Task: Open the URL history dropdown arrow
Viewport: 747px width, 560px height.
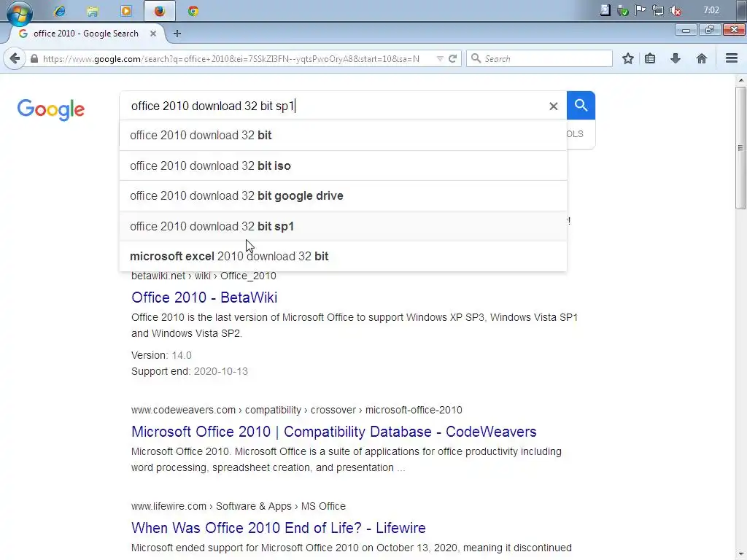Action: click(440, 58)
